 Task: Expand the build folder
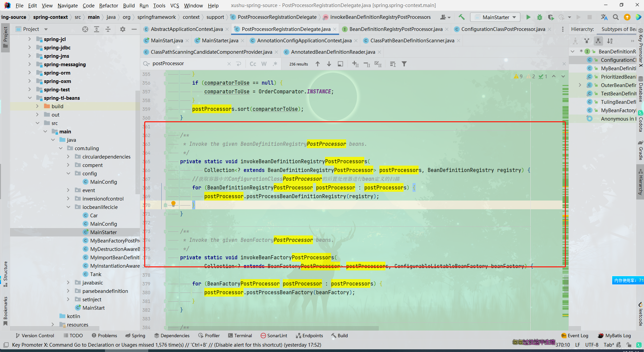point(37,106)
